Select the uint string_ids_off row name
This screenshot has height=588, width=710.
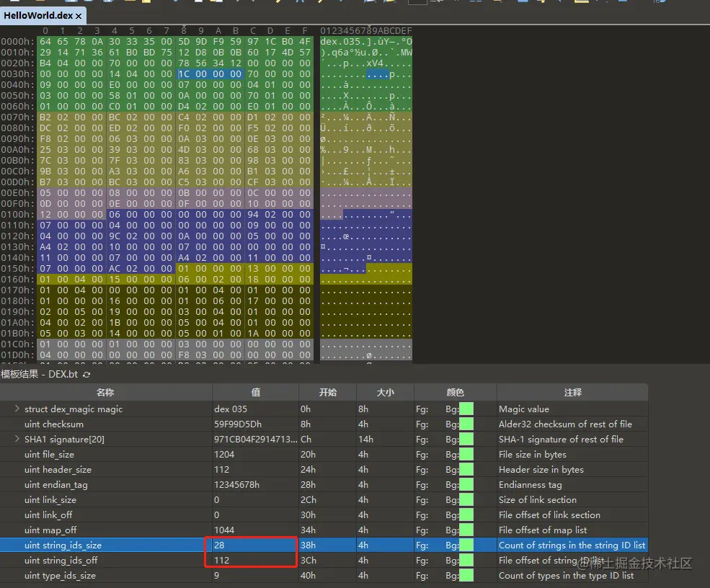pyautogui.click(x=61, y=561)
